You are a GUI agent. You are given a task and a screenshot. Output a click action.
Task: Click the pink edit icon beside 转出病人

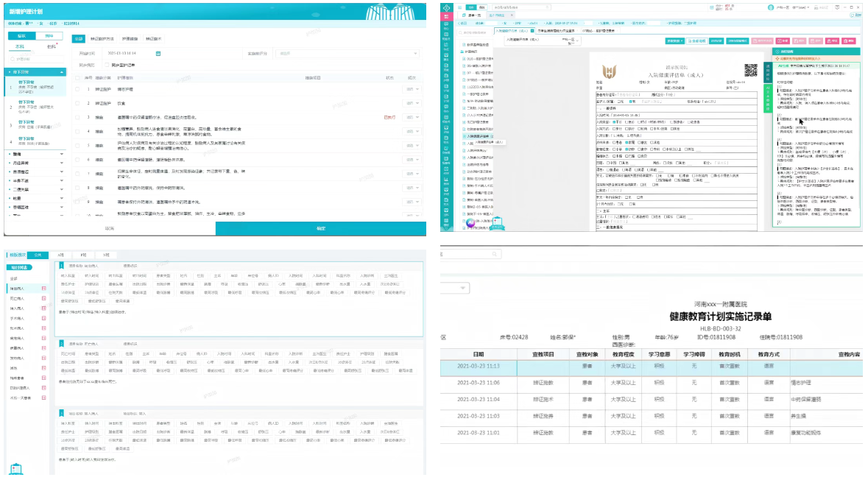point(44,289)
